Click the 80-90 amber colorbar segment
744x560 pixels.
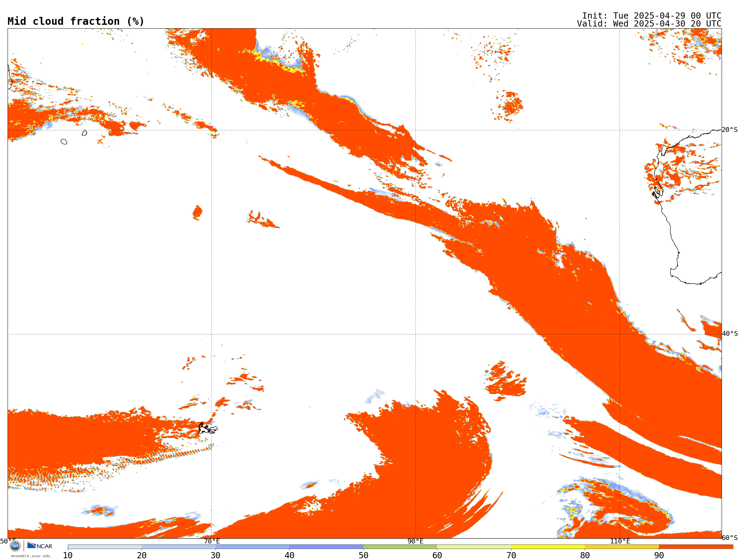(622, 547)
